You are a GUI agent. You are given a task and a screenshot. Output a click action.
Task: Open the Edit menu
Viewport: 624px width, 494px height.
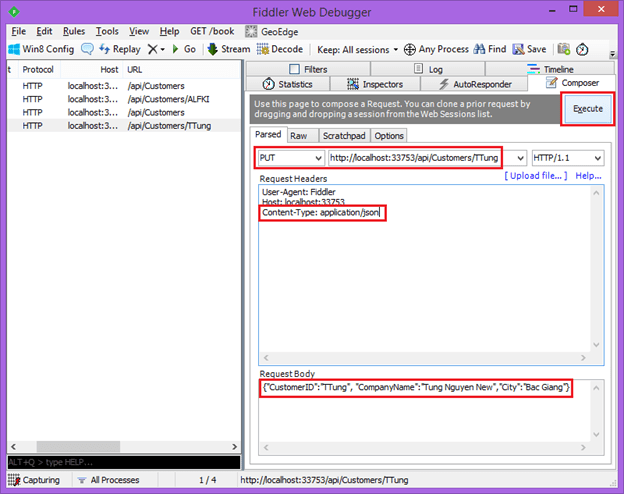coord(44,31)
